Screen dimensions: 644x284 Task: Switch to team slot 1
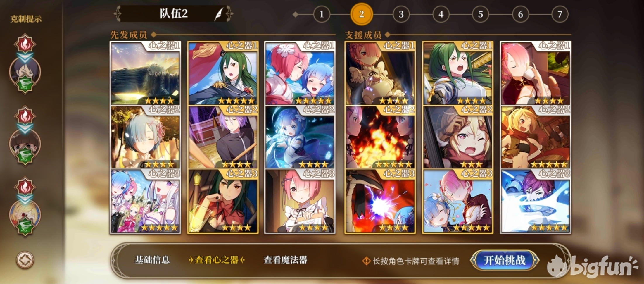322,14
